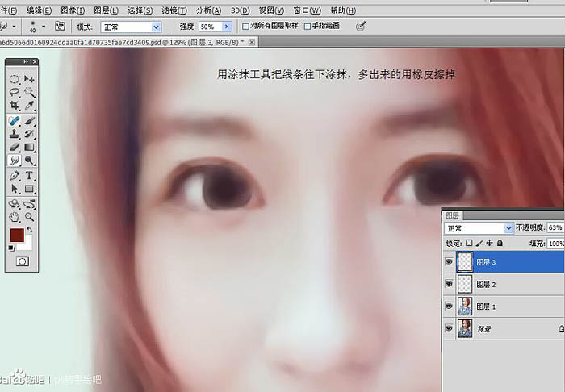This screenshot has width=565, height=392.
Task: Close the psd document tab
Action: (x=252, y=42)
